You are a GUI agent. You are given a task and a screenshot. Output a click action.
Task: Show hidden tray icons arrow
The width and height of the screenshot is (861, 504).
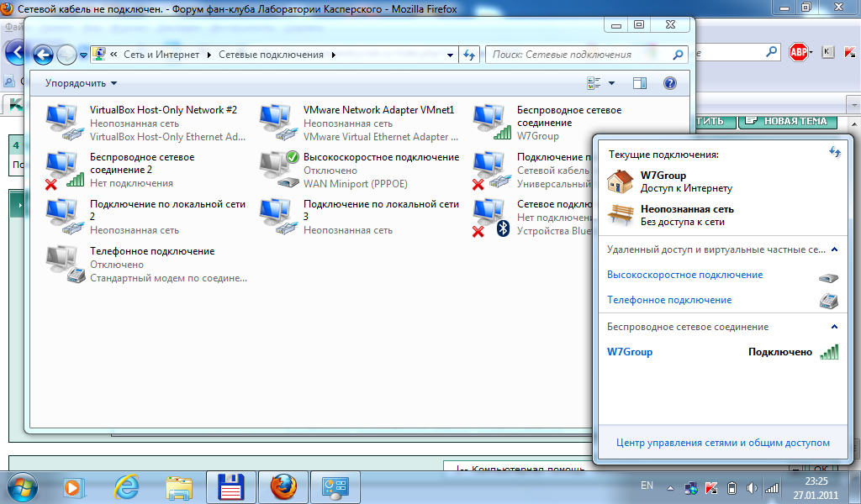click(670, 487)
